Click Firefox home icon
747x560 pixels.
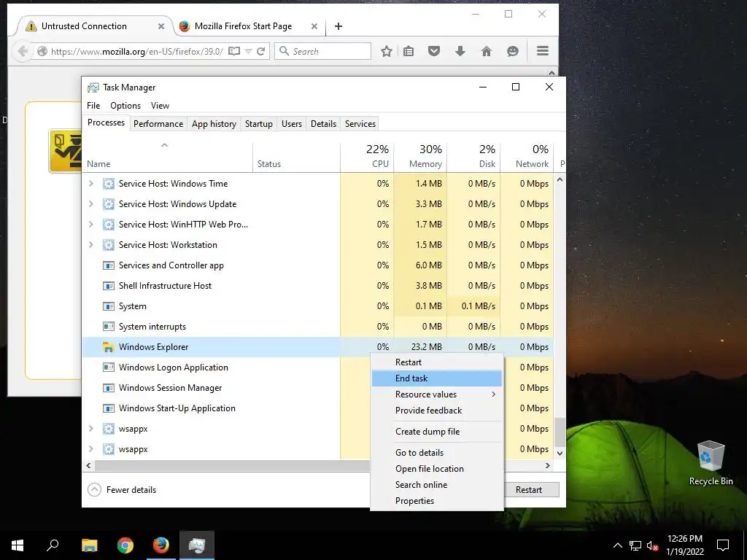click(486, 51)
